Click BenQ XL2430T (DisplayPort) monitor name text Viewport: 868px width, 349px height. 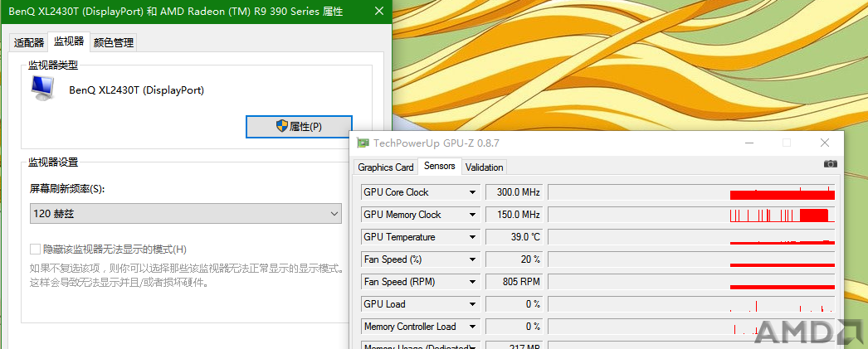coord(137,90)
